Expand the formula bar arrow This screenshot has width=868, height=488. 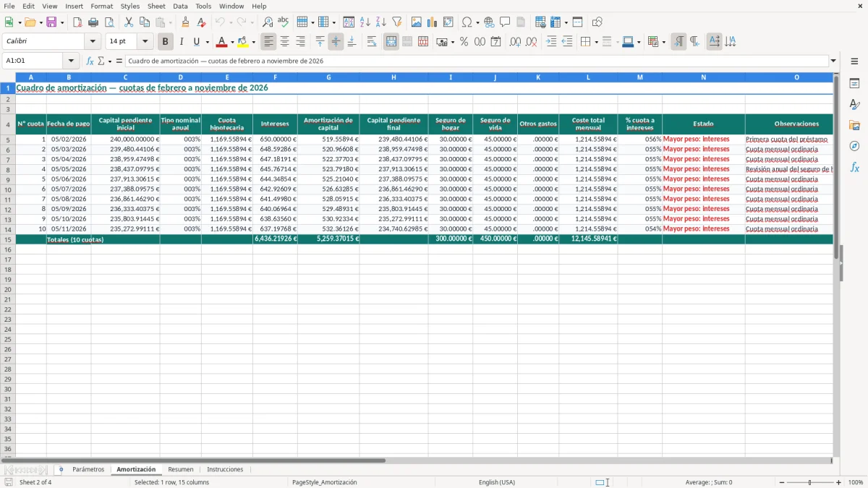834,61
